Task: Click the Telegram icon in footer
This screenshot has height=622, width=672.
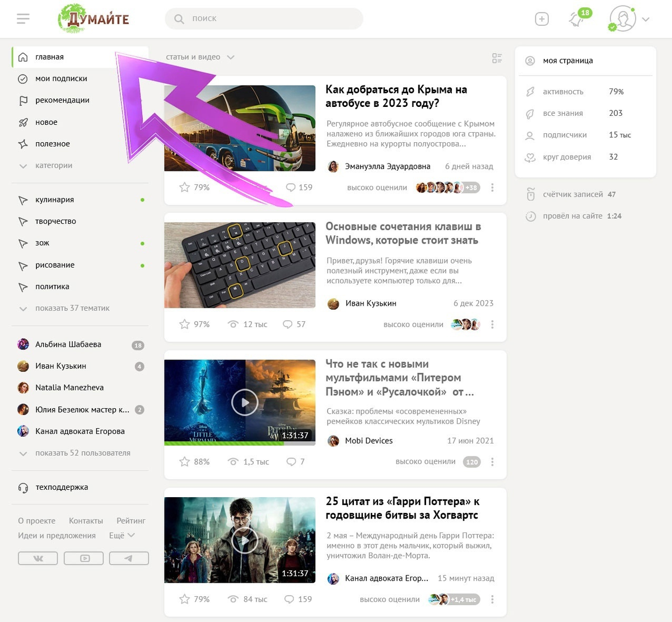Action: [x=129, y=558]
